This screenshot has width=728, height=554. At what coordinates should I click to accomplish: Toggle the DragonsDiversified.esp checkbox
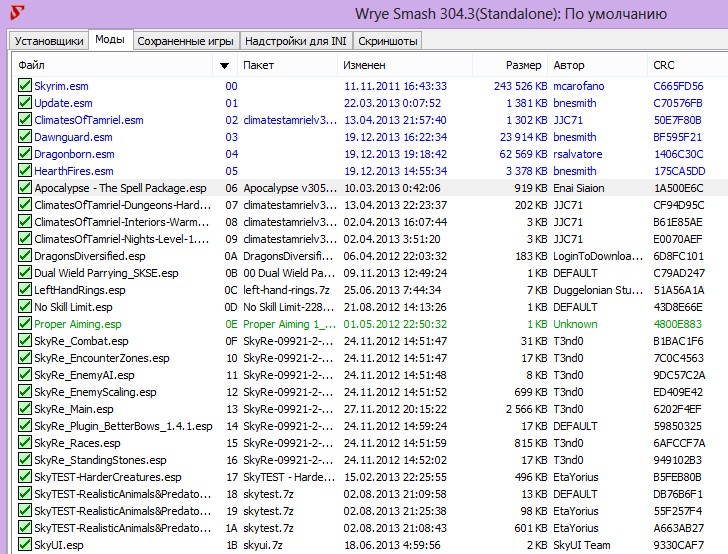pyautogui.click(x=25, y=255)
